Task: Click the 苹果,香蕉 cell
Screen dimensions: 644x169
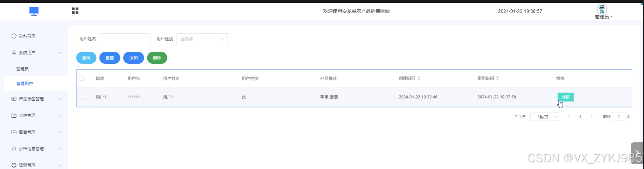Action: [x=329, y=97]
